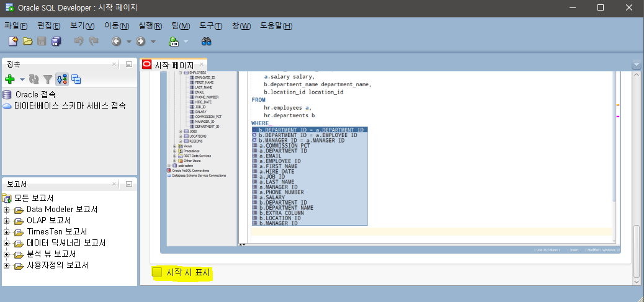Viewport: 644px width, 302px height.
Task: Select the TimesTen 보고서 item
Action: (57, 231)
